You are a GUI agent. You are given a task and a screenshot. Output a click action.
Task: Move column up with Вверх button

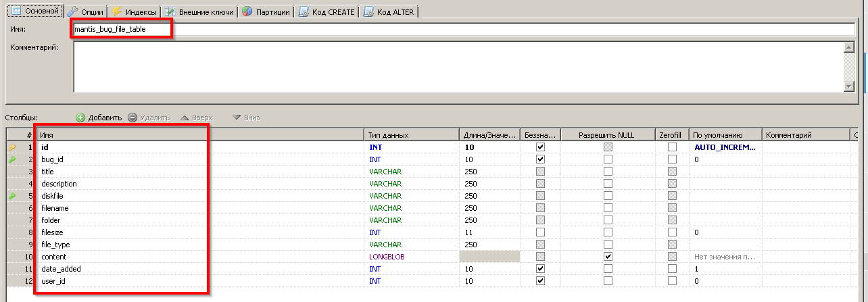tap(196, 118)
